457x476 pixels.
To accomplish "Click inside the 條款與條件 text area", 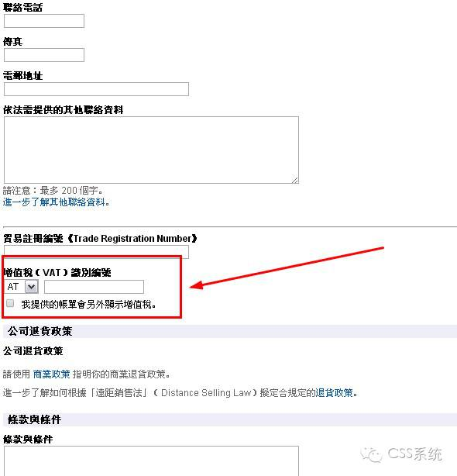I will [x=151, y=460].
